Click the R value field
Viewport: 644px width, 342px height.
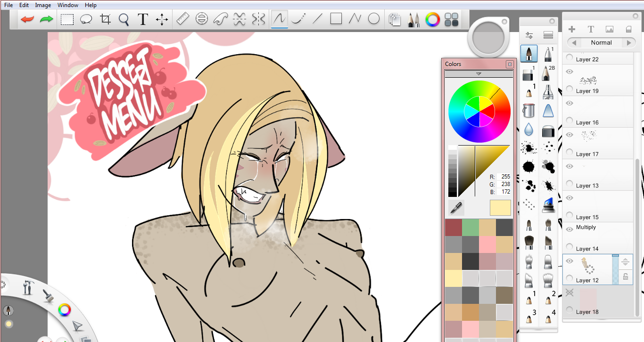click(505, 177)
